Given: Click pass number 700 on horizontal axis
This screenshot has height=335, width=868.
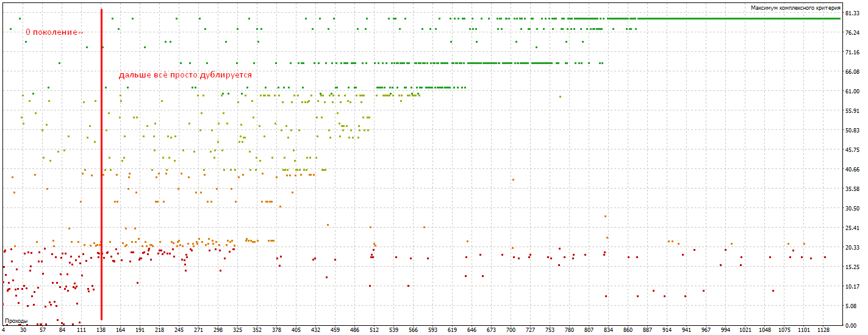Looking at the screenshot, I should pyautogui.click(x=511, y=330).
